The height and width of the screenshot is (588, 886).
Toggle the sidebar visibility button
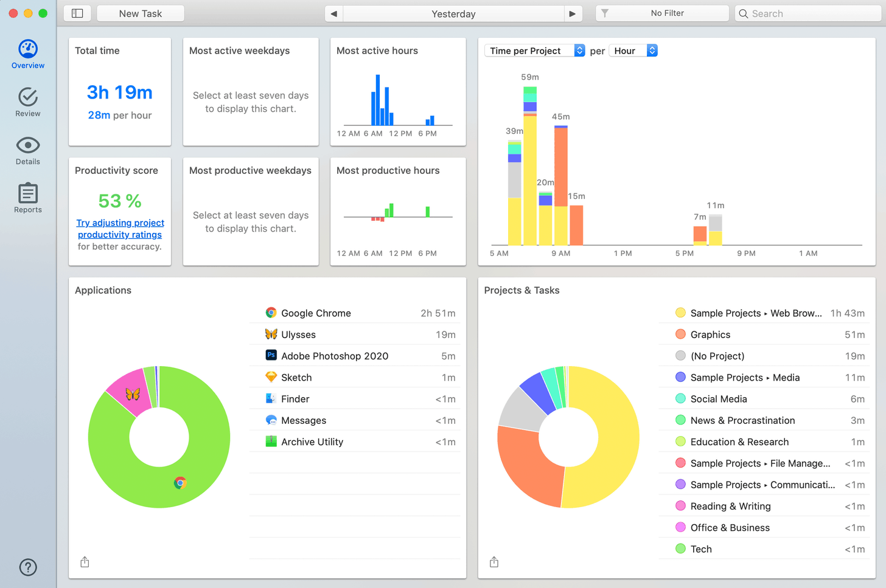coord(77,13)
